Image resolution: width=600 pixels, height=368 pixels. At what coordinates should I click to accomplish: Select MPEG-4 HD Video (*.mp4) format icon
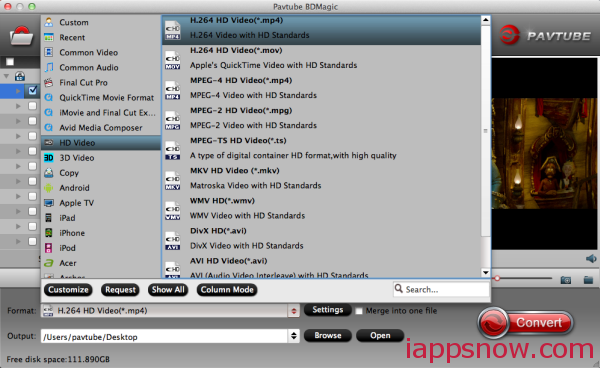(173, 91)
